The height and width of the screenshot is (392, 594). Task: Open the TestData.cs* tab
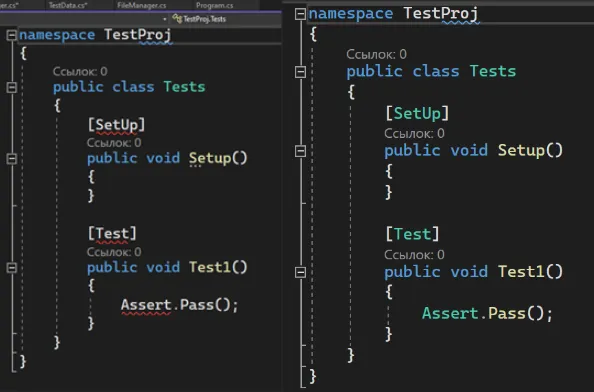click(68, 5)
